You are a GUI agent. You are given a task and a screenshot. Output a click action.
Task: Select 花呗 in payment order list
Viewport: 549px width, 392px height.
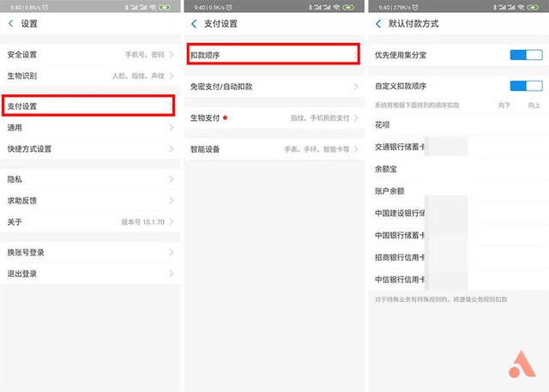point(383,124)
